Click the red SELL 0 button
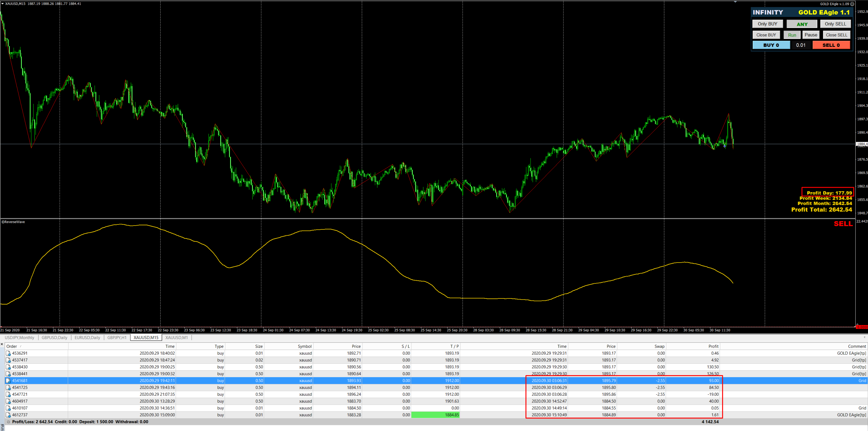Image resolution: width=868 pixels, height=431 pixels. click(x=831, y=45)
